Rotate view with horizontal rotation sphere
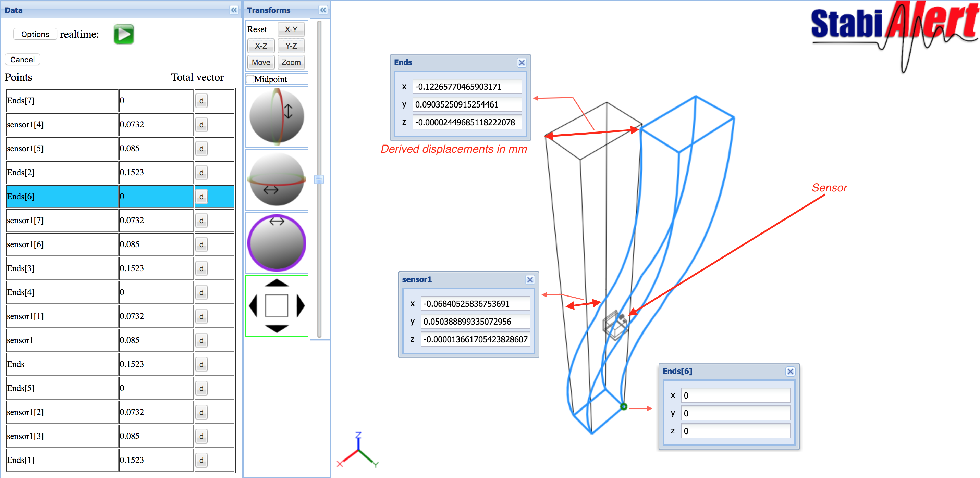The image size is (980, 478). [x=277, y=180]
